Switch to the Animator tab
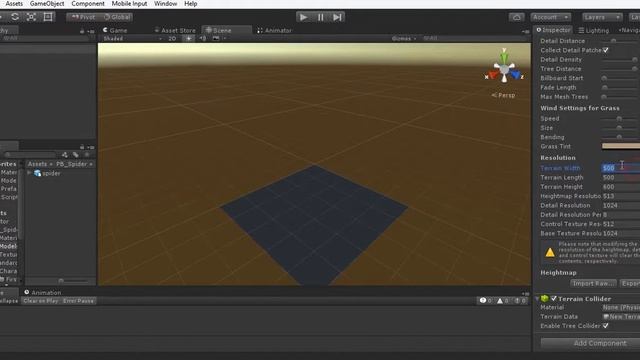The width and height of the screenshot is (640, 360). point(274,30)
